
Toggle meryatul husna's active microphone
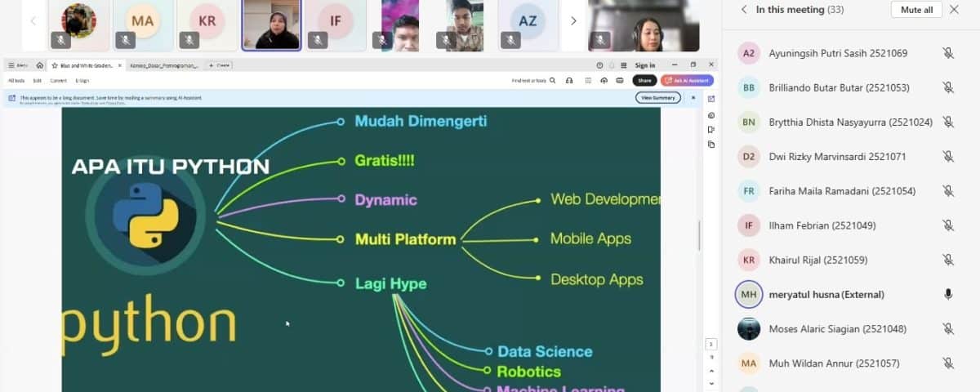coord(948,294)
